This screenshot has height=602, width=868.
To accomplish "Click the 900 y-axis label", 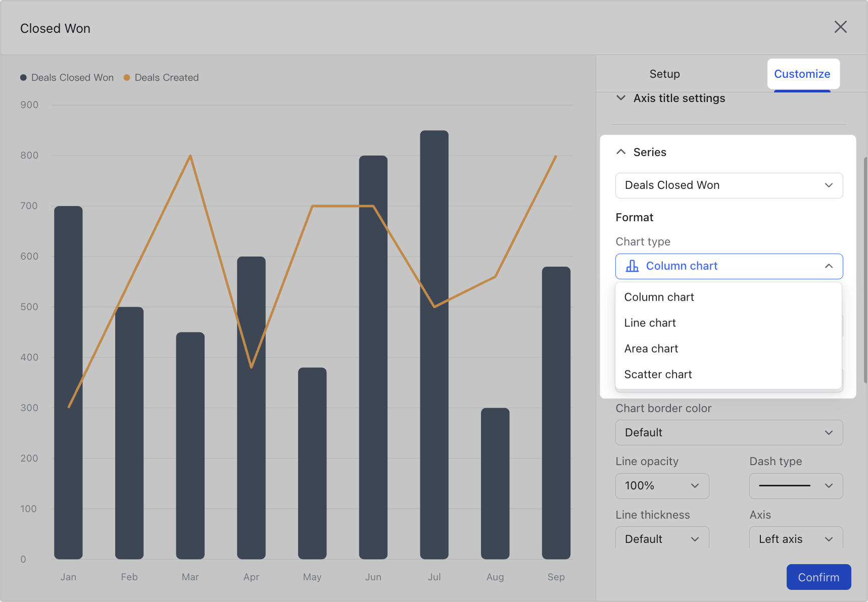I will point(29,105).
